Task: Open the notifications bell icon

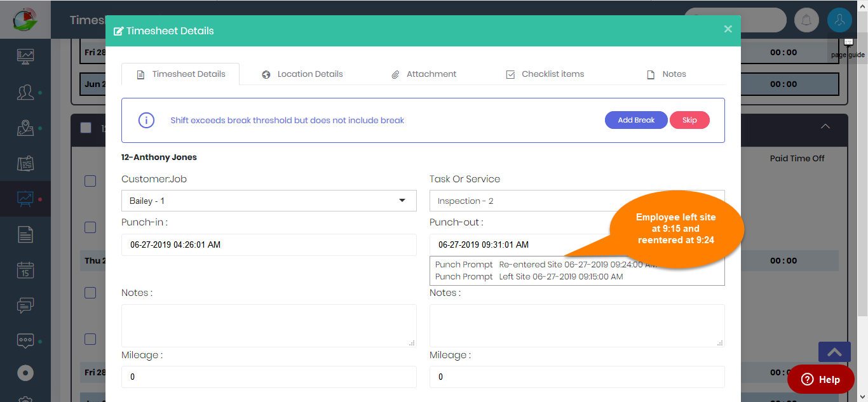Action: 806,20
